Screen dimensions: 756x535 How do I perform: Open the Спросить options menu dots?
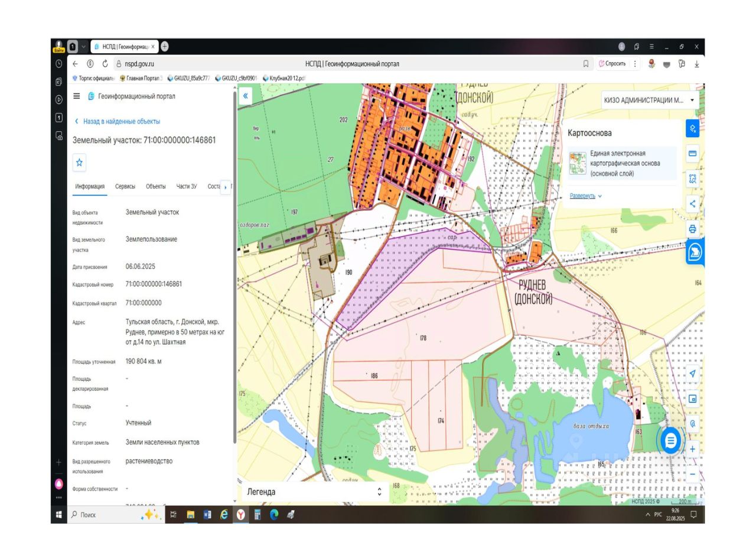(635, 64)
